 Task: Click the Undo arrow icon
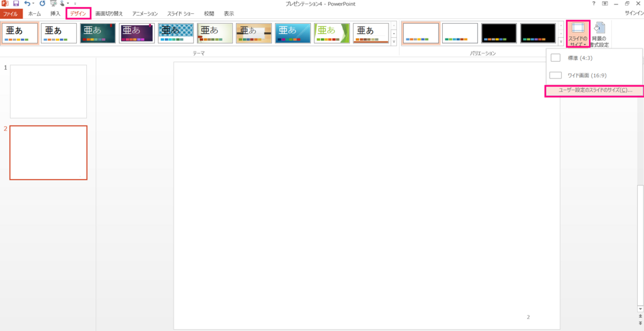tap(27, 4)
